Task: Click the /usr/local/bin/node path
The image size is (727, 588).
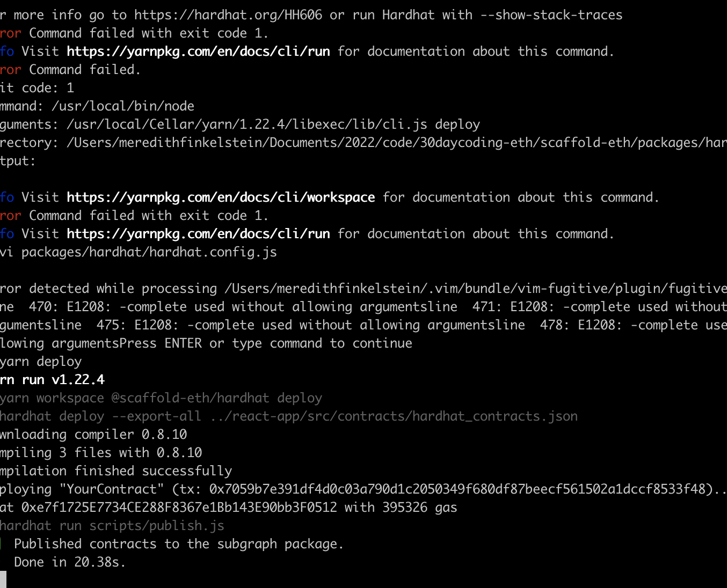Action: pyautogui.click(x=123, y=106)
